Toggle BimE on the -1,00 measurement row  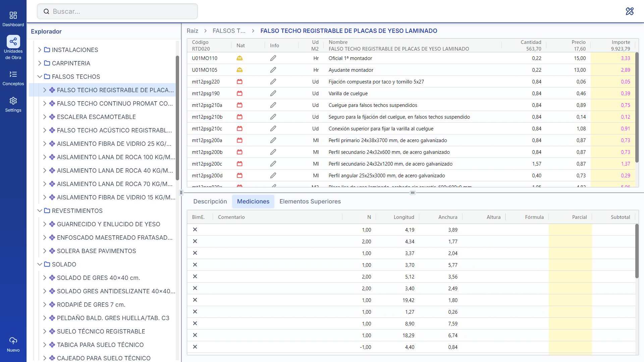coord(195,347)
